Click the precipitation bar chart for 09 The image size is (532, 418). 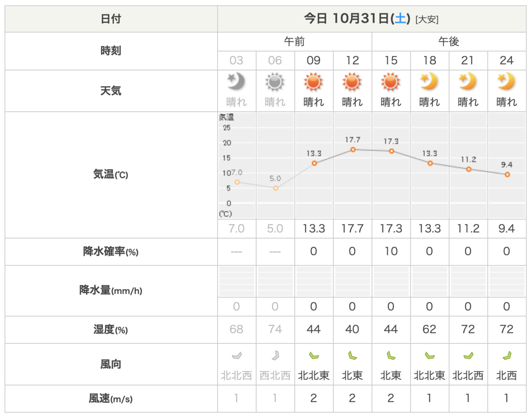pos(313,282)
